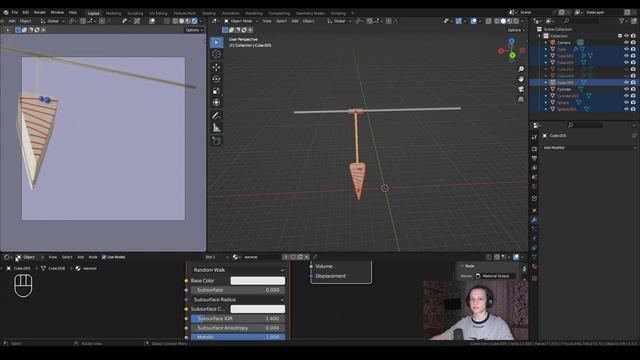Select rendered shading mode in left viewport
640x360 pixels.
point(194,21)
